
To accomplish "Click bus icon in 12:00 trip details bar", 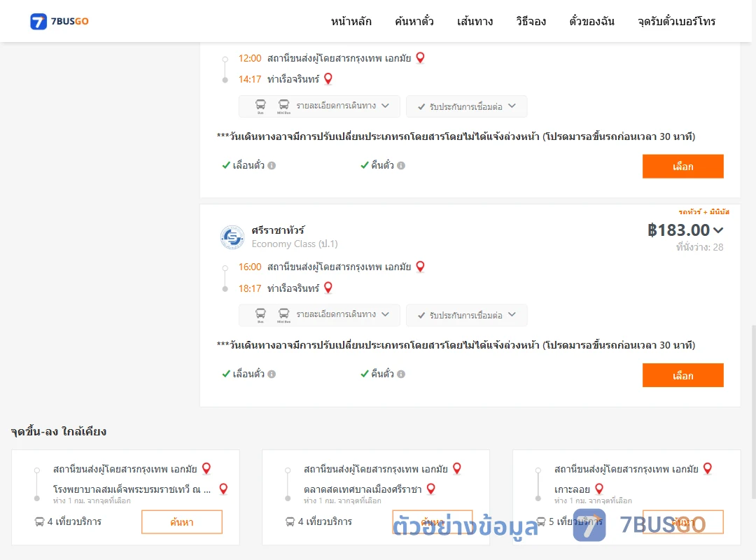I will (260, 106).
